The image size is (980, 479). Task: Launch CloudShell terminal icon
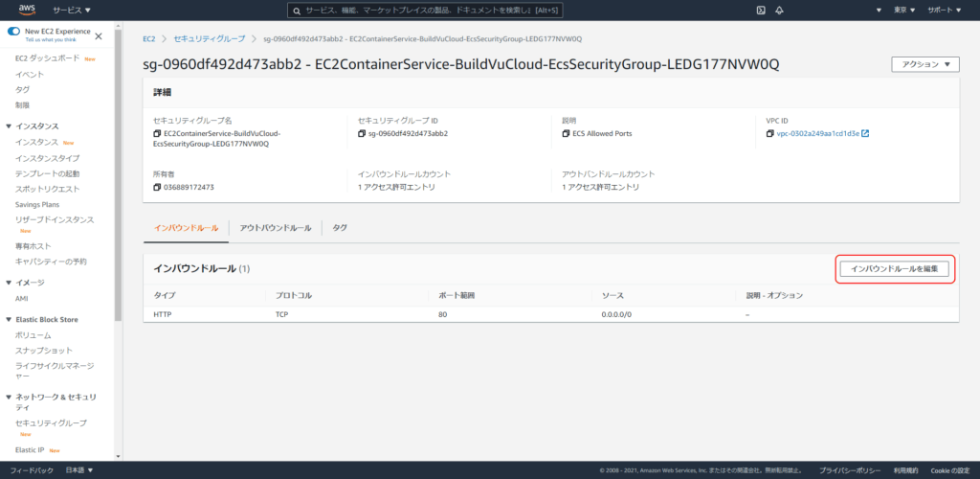[761, 10]
